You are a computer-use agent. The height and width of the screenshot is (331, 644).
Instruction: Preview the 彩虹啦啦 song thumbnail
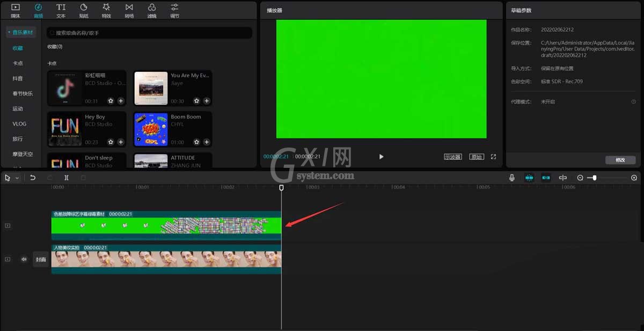point(64,88)
